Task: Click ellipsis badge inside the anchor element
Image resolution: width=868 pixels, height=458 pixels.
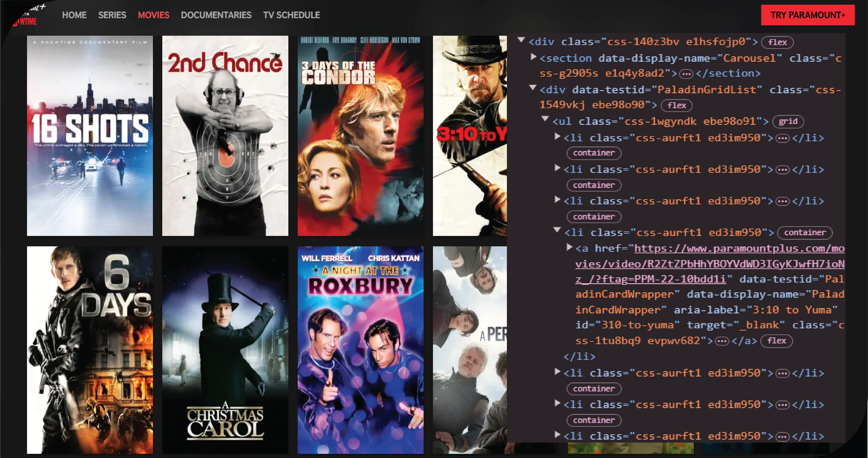Action: 722,341
